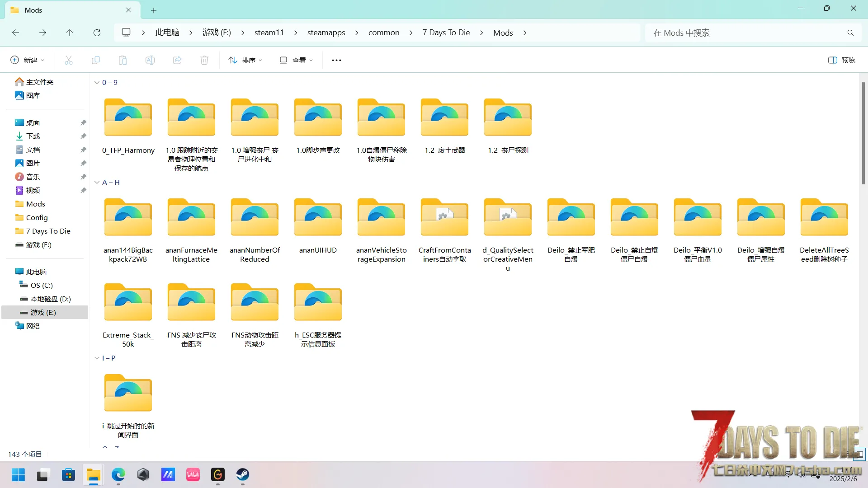Image resolution: width=868 pixels, height=488 pixels.
Task: Click the search magnifier icon
Action: [850, 33]
